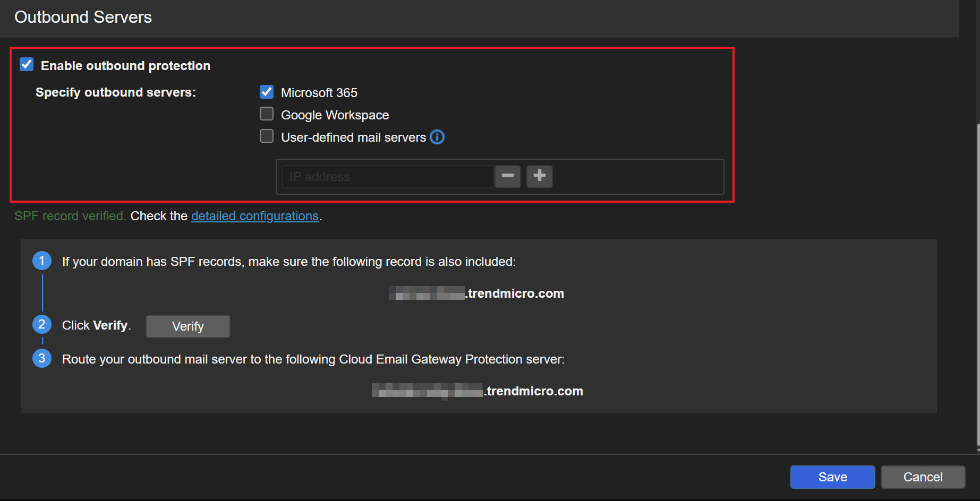
Task: Uncheck Enable outbound protection
Action: (27, 65)
